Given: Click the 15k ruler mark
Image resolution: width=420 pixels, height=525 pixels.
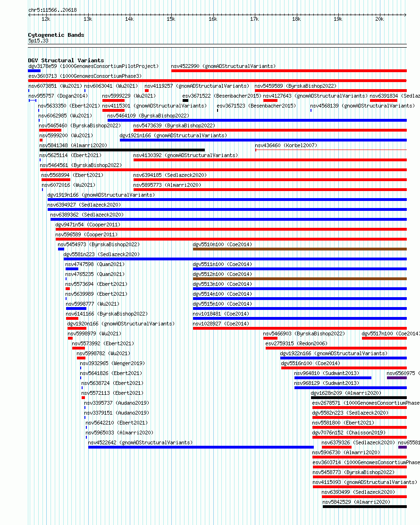Looking at the screenshot, I should tap(171, 19).
